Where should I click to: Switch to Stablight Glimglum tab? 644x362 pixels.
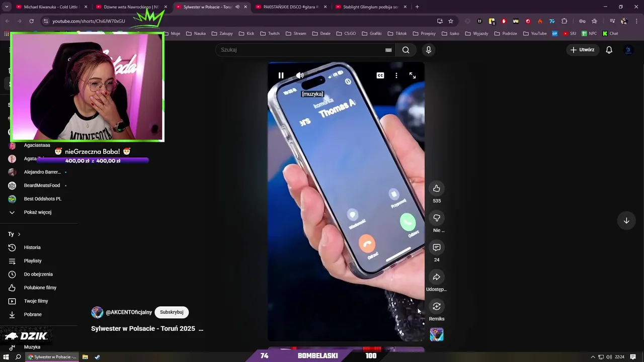[x=371, y=7]
